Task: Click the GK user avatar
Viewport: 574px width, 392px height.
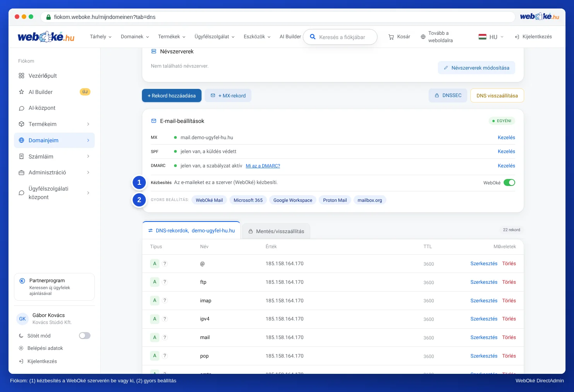Action: pyautogui.click(x=22, y=319)
